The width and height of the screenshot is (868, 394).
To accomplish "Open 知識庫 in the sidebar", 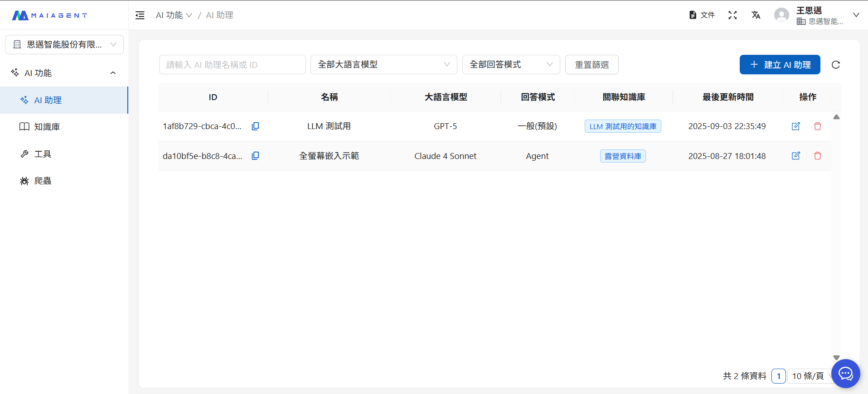I will (x=47, y=127).
